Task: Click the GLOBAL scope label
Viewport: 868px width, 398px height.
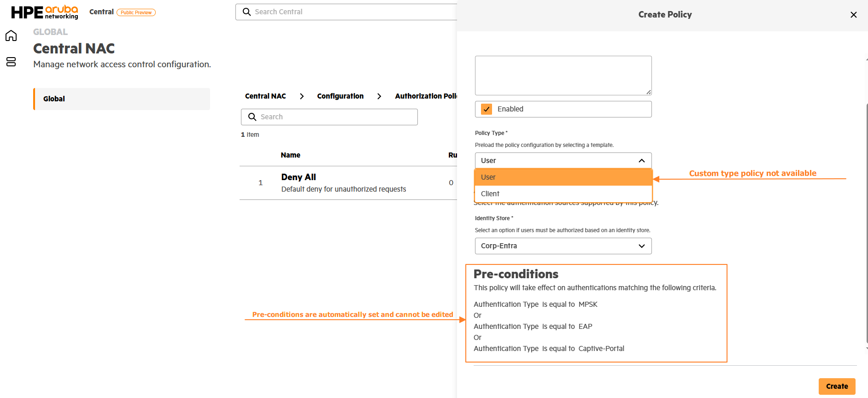Action: point(51,32)
